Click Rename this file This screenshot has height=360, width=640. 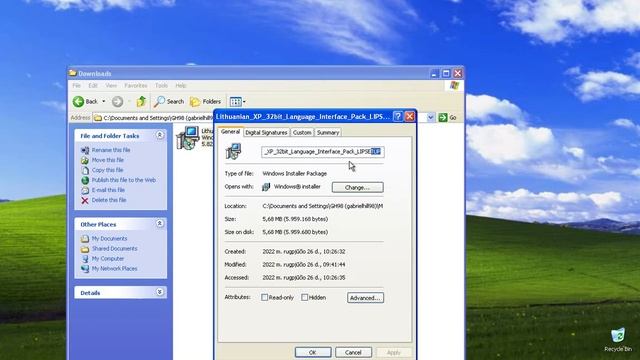coord(111,150)
